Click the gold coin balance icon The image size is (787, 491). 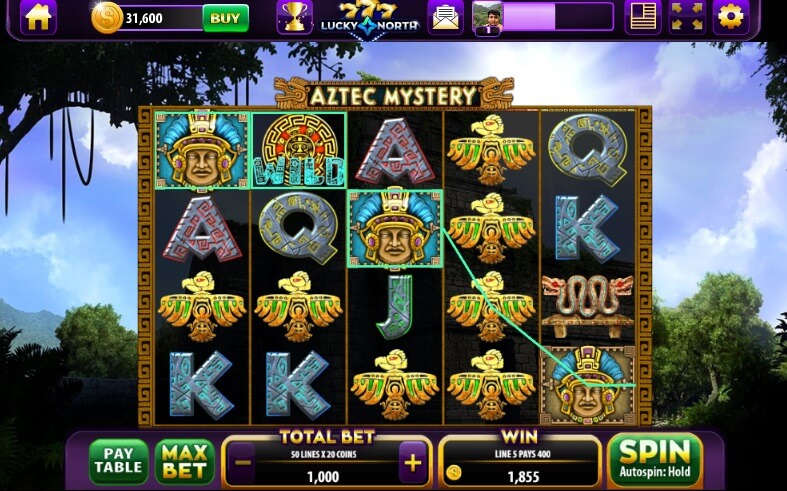pyautogui.click(x=107, y=18)
